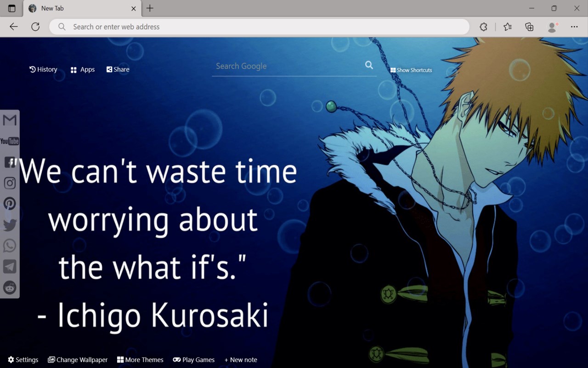Open the browser Extensions puzzle icon
The image size is (588, 368).
(x=483, y=27)
